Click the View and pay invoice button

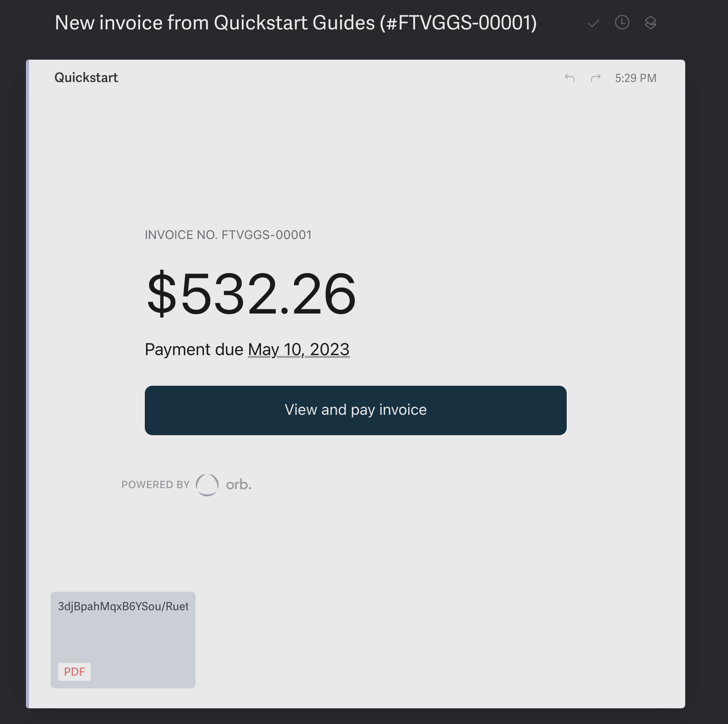point(356,410)
